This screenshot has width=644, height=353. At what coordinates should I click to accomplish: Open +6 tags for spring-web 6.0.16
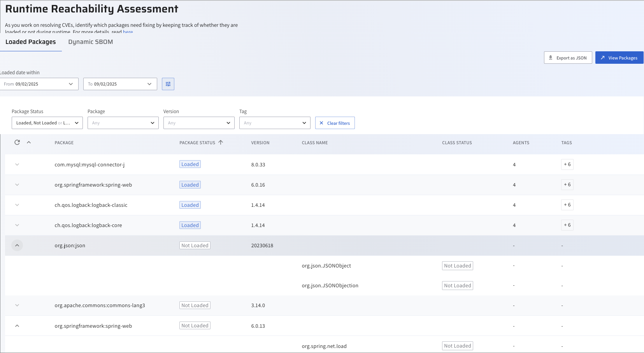[567, 185]
